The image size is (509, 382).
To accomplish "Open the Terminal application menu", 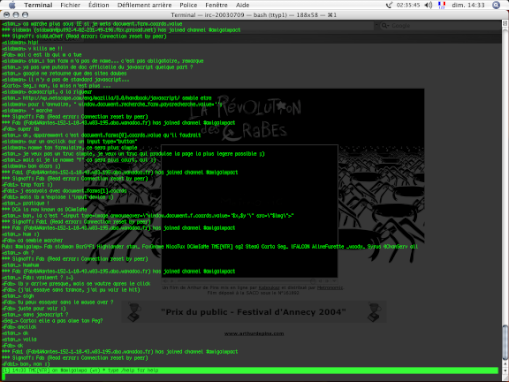I will pyautogui.click(x=38, y=5).
